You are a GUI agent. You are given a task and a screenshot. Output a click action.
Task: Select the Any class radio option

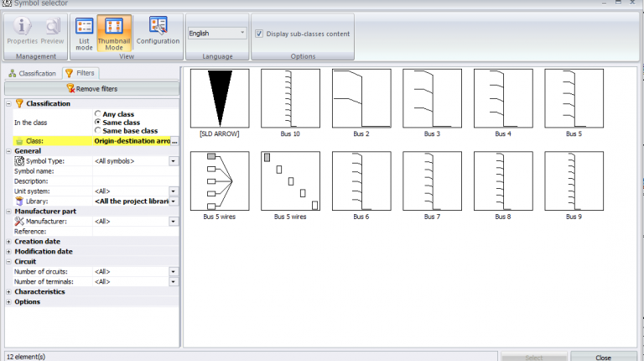[x=98, y=113]
